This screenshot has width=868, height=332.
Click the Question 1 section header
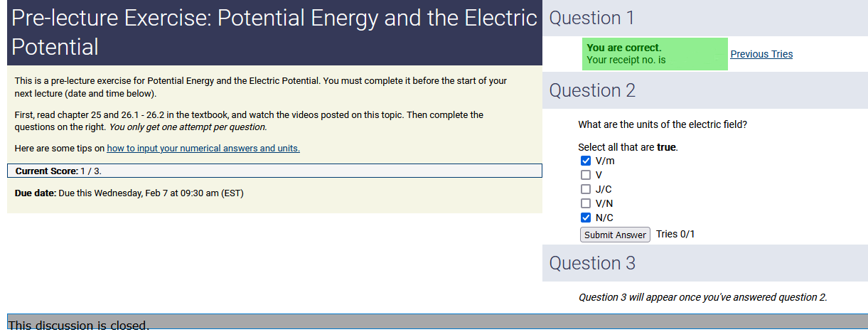(592, 18)
